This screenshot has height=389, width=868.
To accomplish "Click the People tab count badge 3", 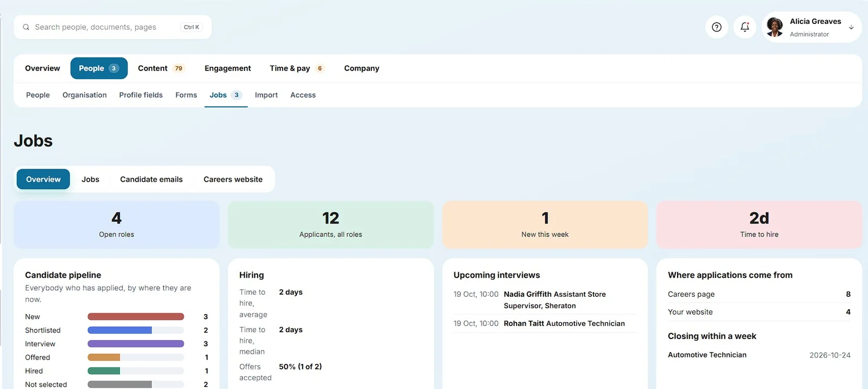I will (113, 68).
